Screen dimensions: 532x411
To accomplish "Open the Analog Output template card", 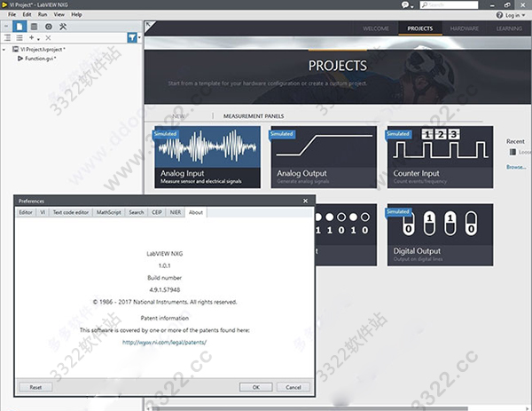I will (x=324, y=157).
